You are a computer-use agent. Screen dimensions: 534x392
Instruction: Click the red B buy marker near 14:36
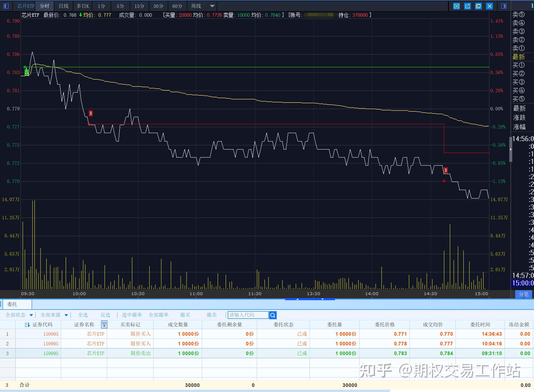(x=446, y=170)
